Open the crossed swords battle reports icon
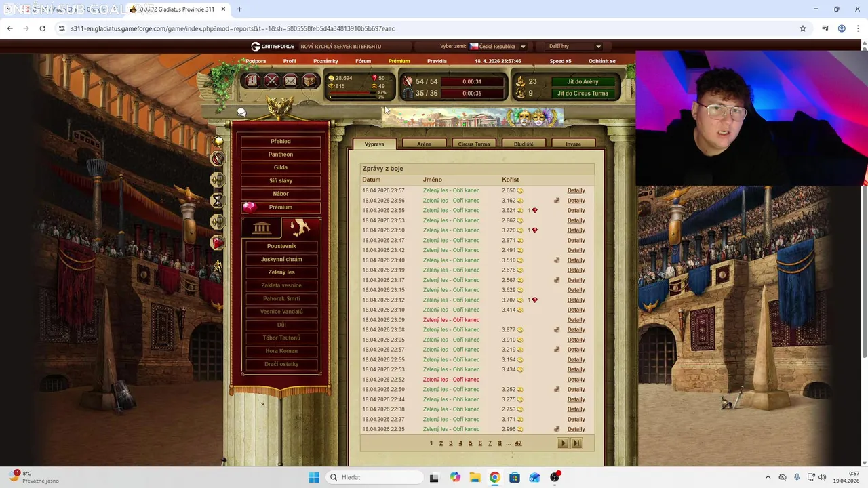 point(271,81)
